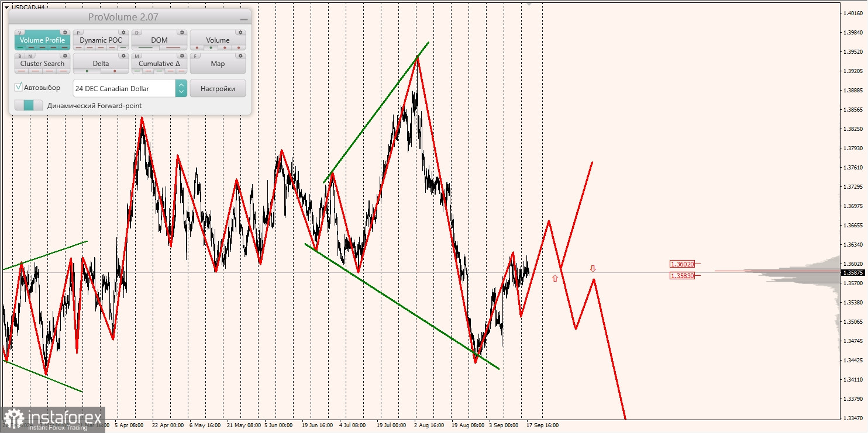Screen dimensions: 868x433
Task: Click the teal up/down arrows of contract selector
Action: point(181,88)
